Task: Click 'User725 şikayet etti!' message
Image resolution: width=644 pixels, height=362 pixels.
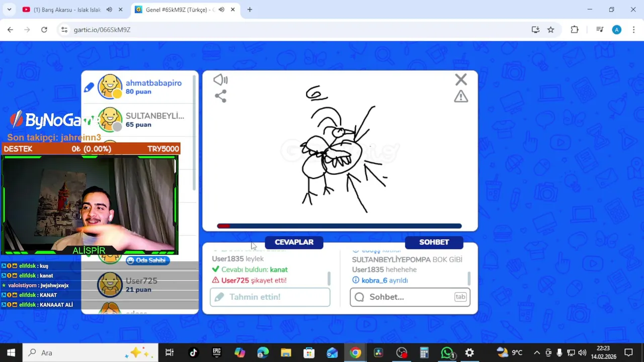Action: pyautogui.click(x=250, y=281)
